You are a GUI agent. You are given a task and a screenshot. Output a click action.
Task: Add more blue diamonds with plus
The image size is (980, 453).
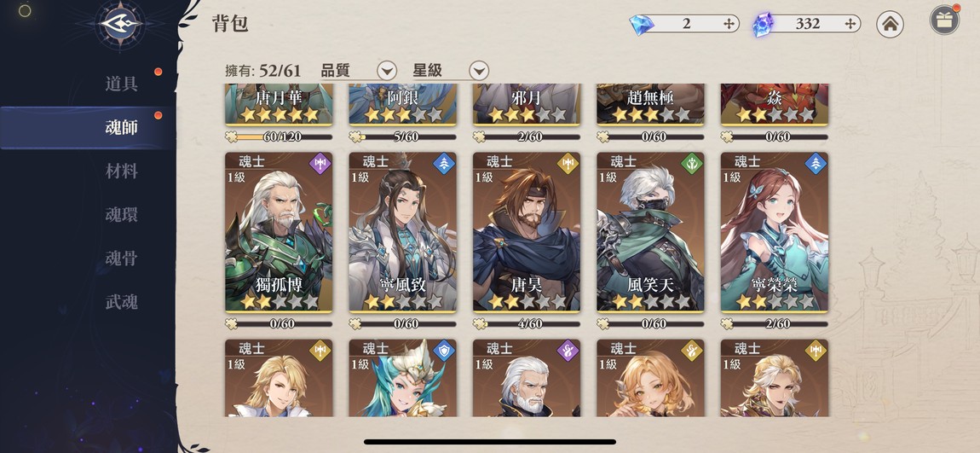tap(729, 24)
